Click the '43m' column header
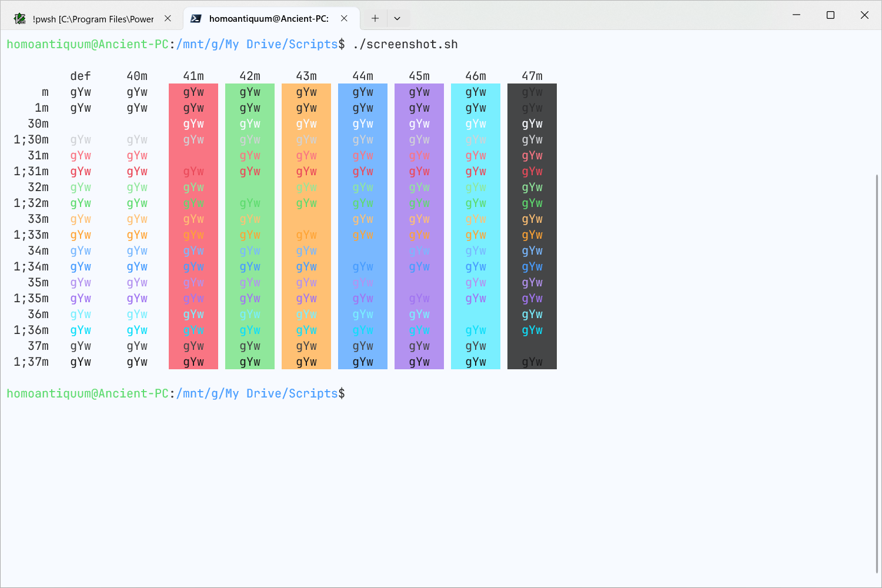This screenshot has height=588, width=882. [306, 76]
